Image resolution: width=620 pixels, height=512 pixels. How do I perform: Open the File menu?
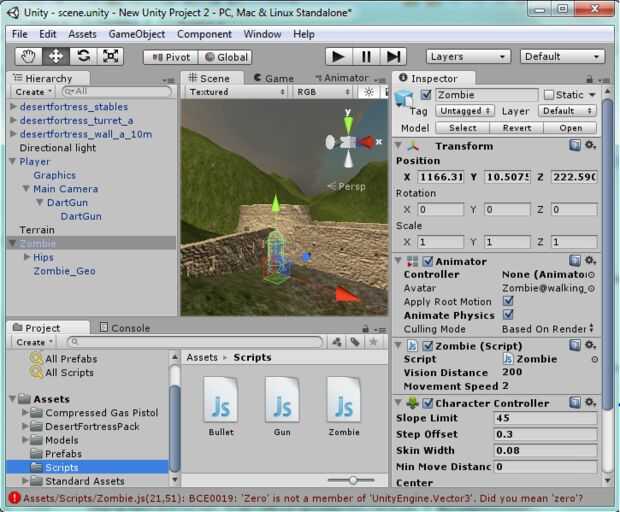point(20,34)
